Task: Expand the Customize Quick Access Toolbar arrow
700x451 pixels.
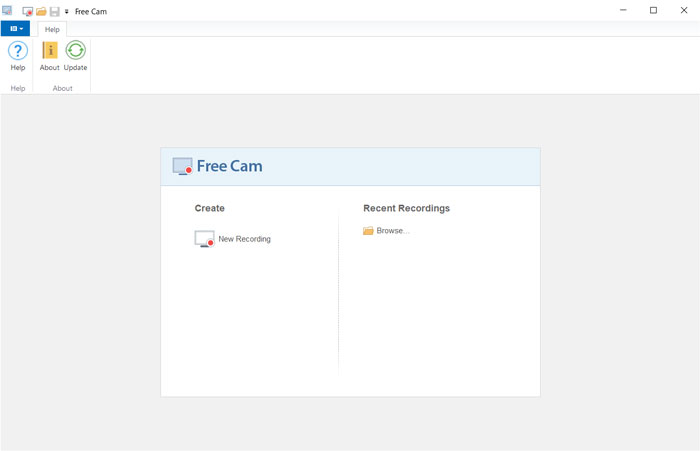Action: click(x=67, y=11)
